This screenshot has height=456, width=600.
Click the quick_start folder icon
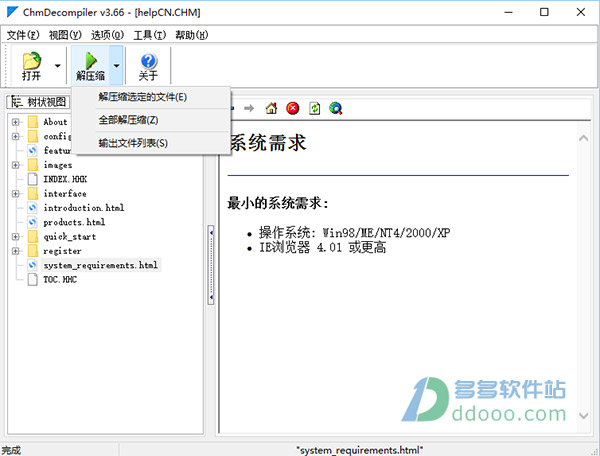[33, 236]
